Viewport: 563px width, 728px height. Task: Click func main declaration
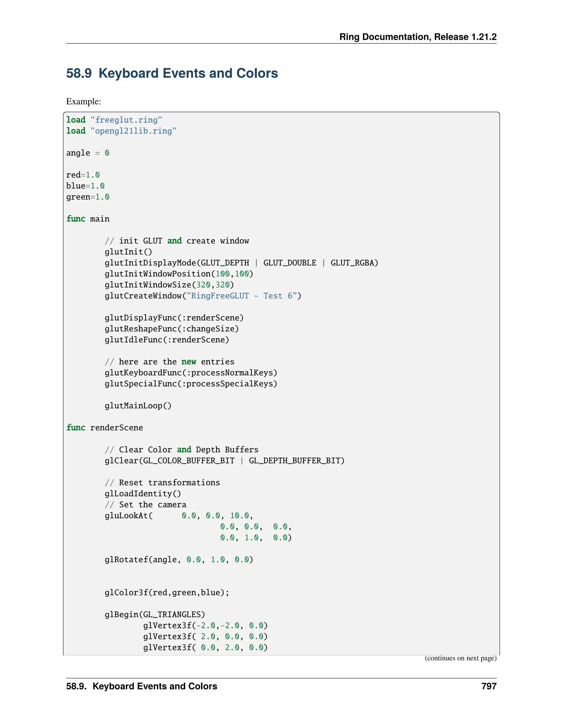tap(88, 219)
